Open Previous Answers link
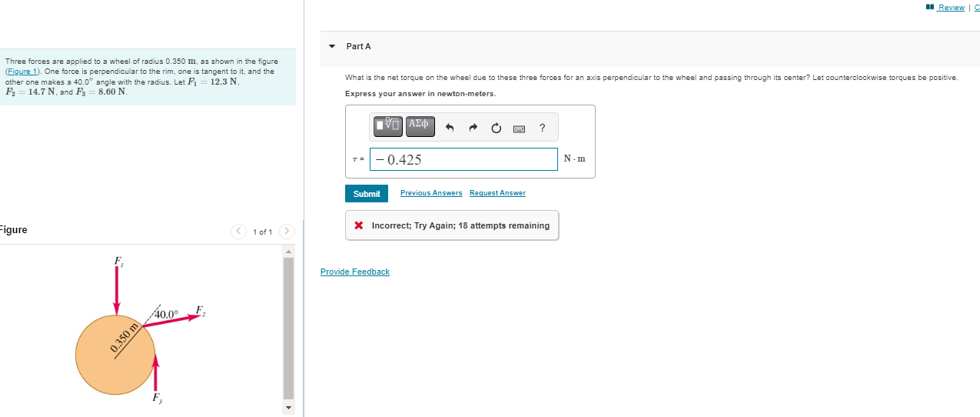Screen dimensions: 980x417 coord(431,193)
